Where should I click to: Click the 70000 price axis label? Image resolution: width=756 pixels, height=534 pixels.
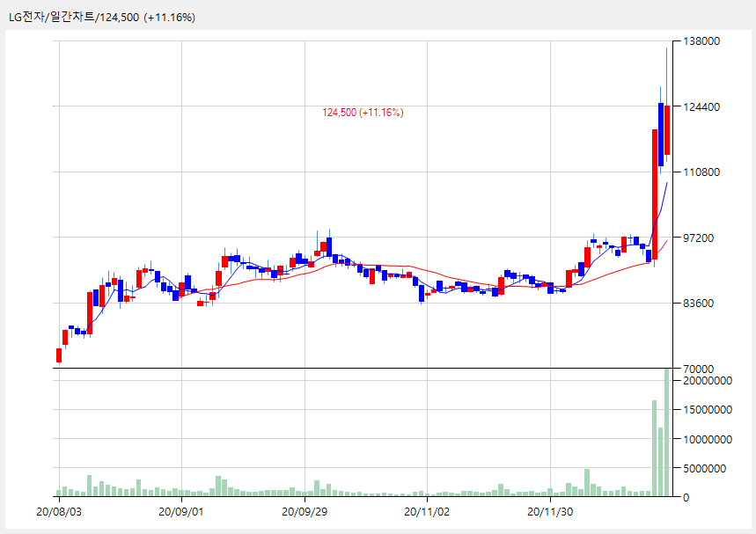pos(699,369)
